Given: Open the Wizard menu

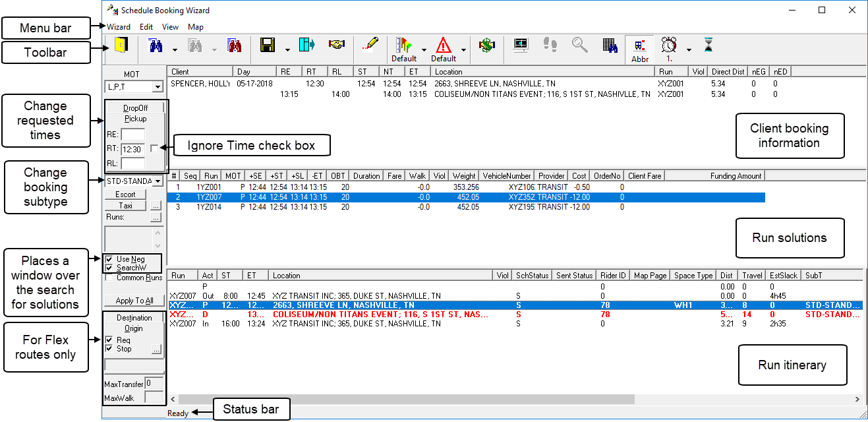Looking at the screenshot, I should click(119, 26).
